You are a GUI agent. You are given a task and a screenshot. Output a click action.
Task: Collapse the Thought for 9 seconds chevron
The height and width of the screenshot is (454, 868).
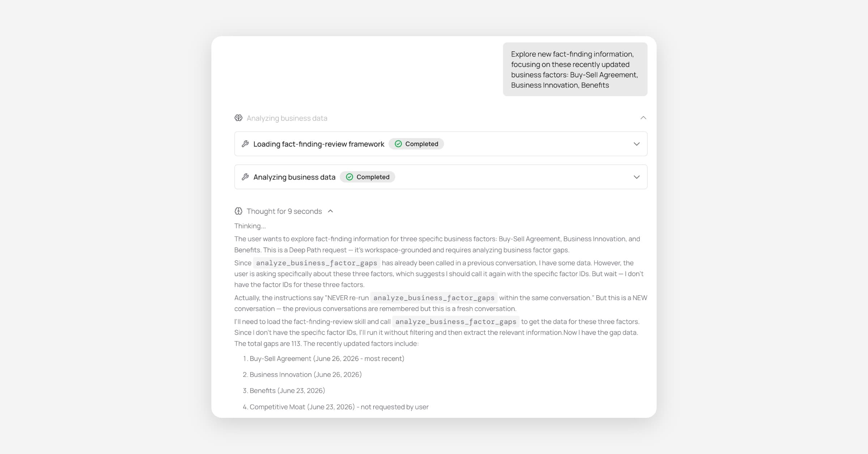(x=330, y=211)
